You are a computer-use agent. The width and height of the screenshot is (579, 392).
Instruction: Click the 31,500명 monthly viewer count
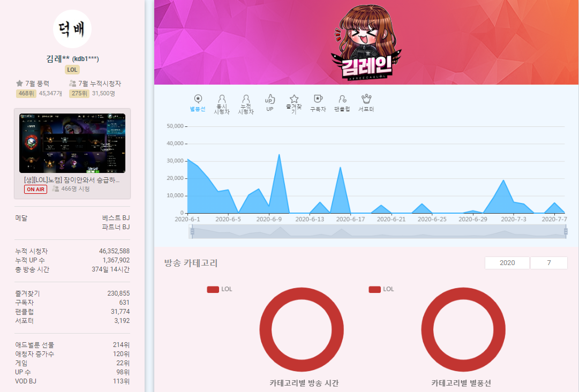coord(104,93)
